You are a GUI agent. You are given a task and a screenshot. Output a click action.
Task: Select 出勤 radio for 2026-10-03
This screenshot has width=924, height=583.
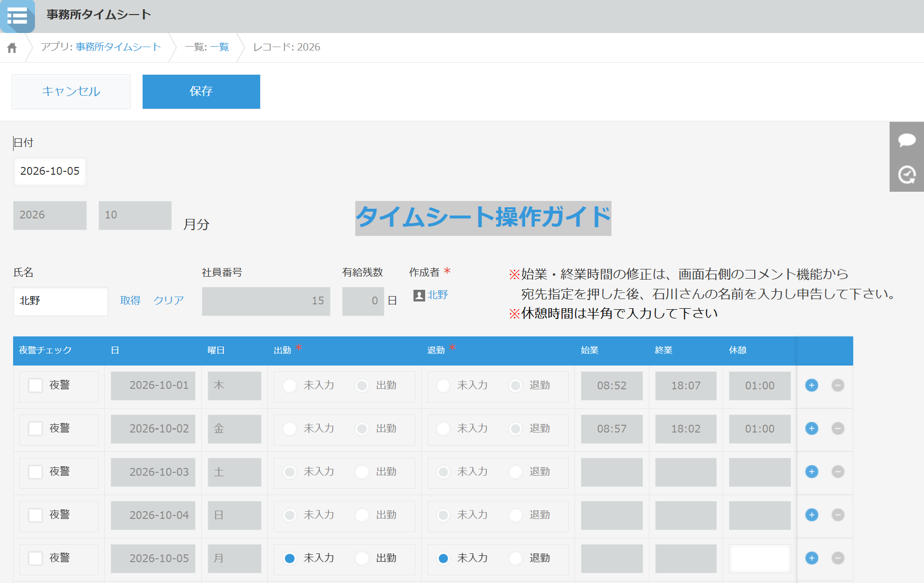(x=362, y=472)
